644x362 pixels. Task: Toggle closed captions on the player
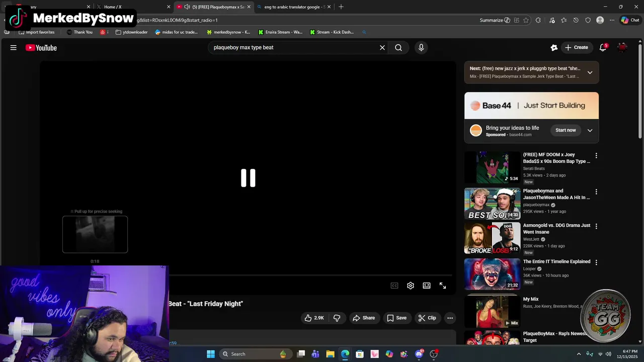point(394,286)
